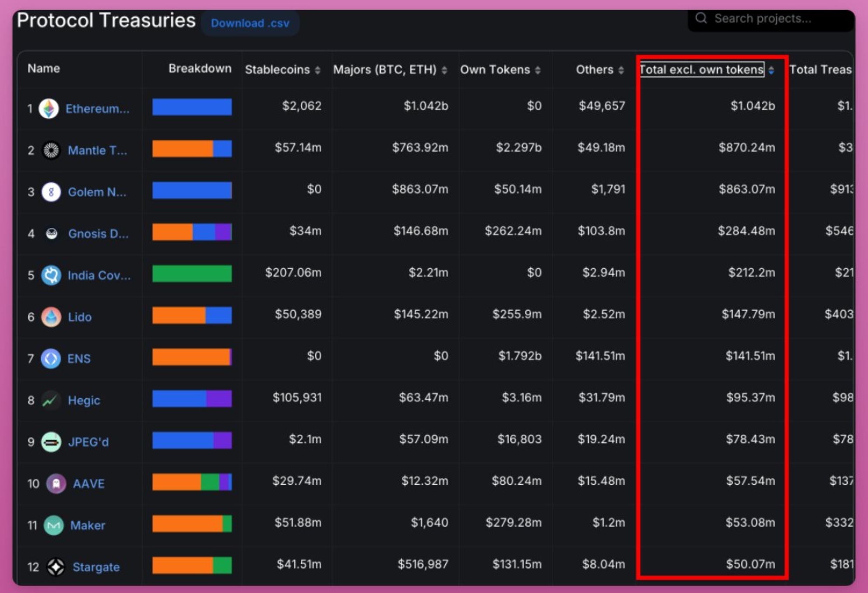The height and width of the screenshot is (593, 868).
Task: Download the treasuries .csv file
Action: point(250,23)
